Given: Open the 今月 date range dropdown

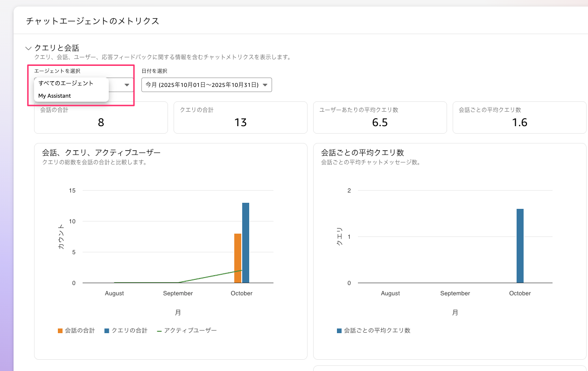Looking at the screenshot, I should coord(206,85).
